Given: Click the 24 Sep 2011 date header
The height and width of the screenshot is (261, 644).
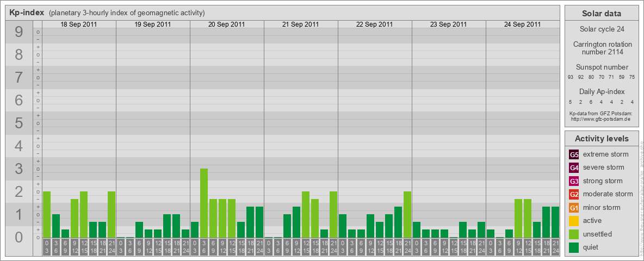Looking at the screenshot, I should (522, 24).
